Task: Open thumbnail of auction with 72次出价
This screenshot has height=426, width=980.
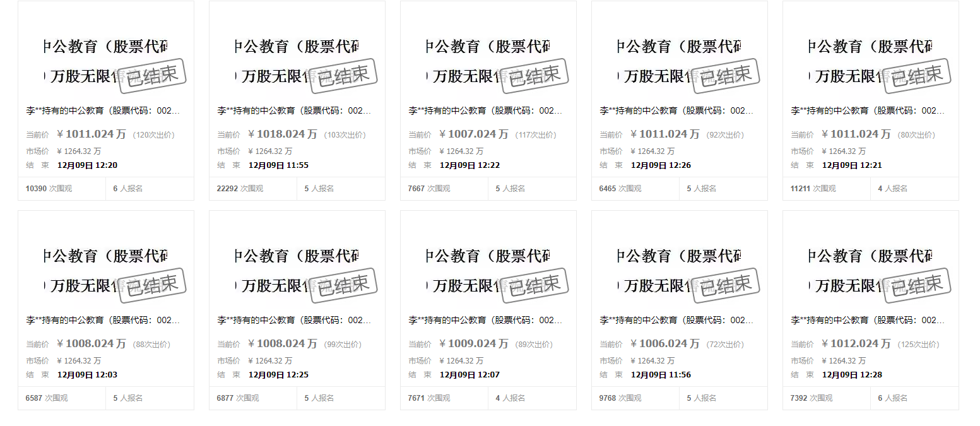Action: (x=680, y=271)
